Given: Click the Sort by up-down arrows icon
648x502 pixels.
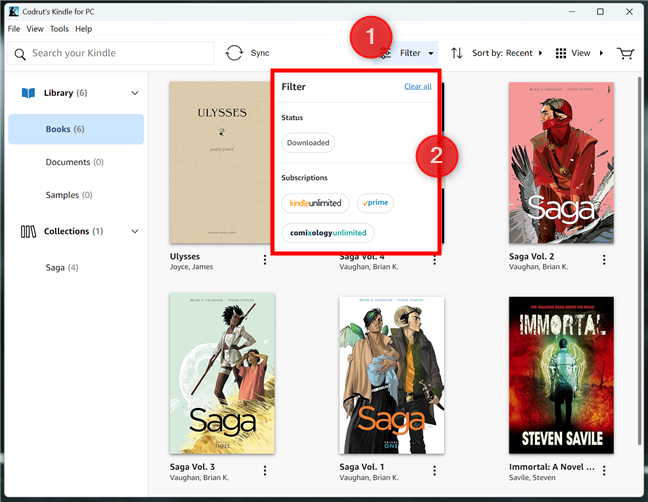Looking at the screenshot, I should pos(457,53).
